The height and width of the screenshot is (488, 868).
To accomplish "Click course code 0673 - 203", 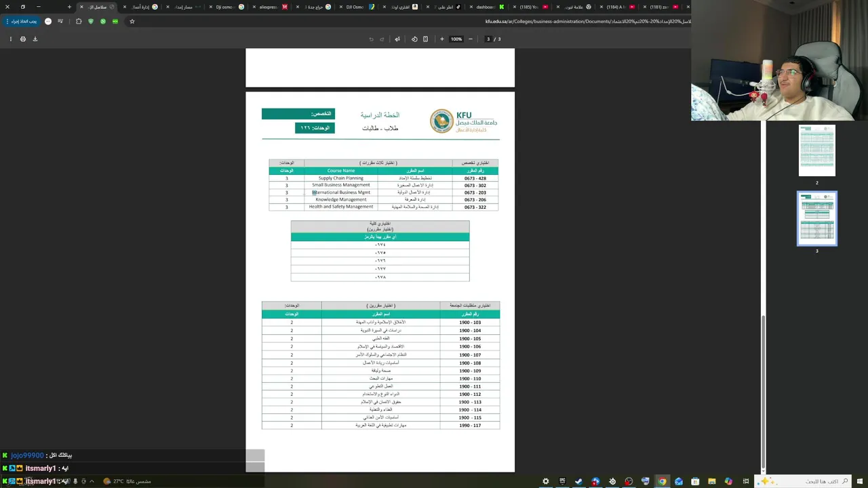I will [475, 192].
